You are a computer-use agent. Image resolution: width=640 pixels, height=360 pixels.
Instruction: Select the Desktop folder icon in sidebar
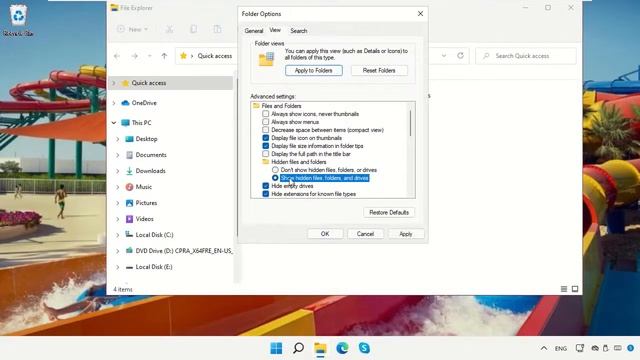tap(129, 139)
